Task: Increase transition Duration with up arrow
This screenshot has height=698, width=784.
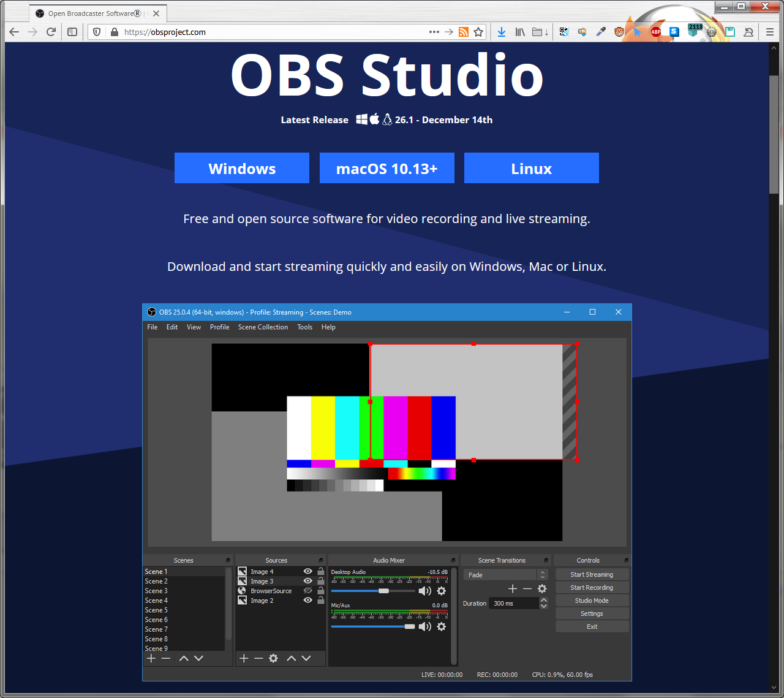Action: click(543, 601)
